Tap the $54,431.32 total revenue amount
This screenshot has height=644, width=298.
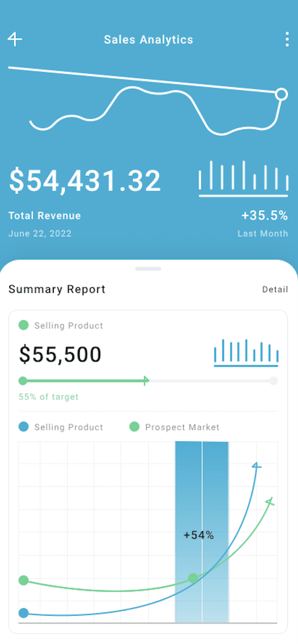pos(85,181)
